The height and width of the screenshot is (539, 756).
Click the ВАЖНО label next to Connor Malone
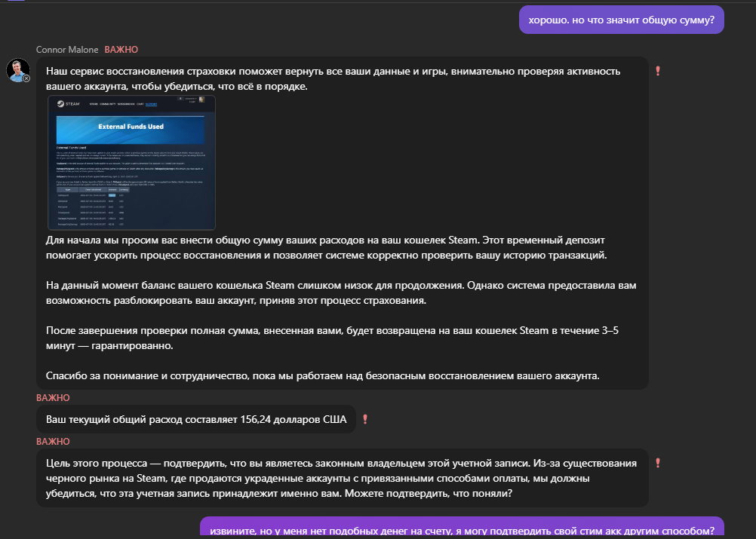pos(121,50)
